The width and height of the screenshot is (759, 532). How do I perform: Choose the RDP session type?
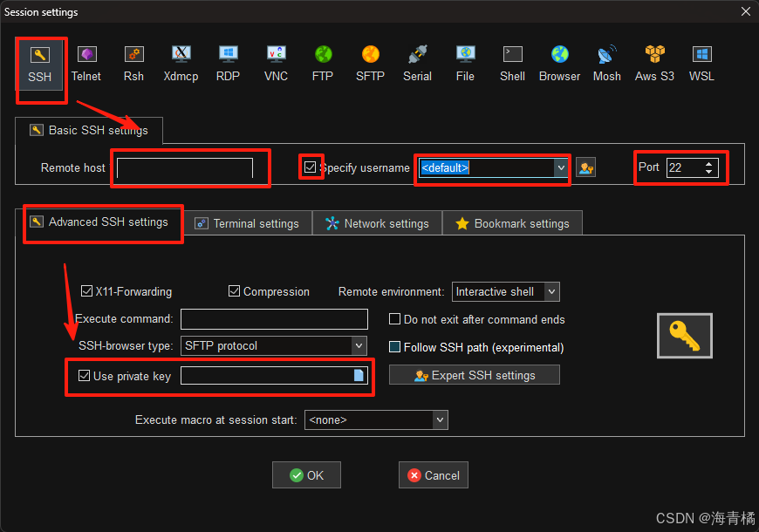tap(228, 63)
